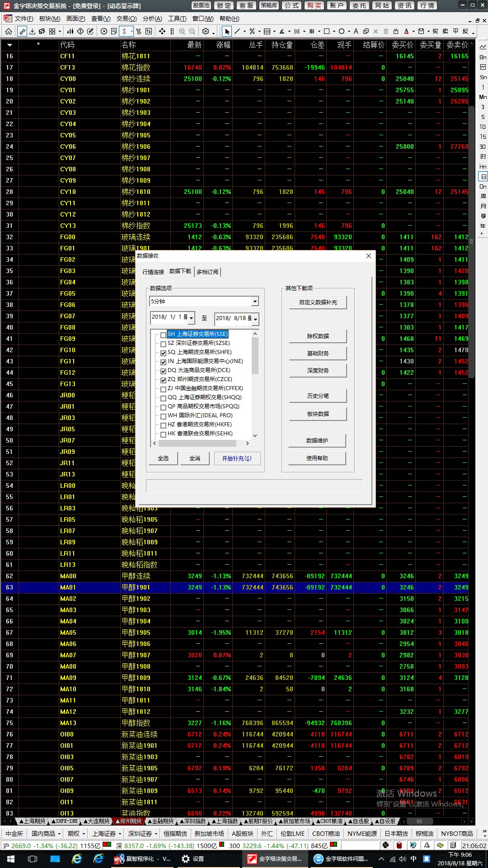This screenshot has height=868, width=488.
Task: Click the trash delete icon in toolbar
Action: point(386,31)
